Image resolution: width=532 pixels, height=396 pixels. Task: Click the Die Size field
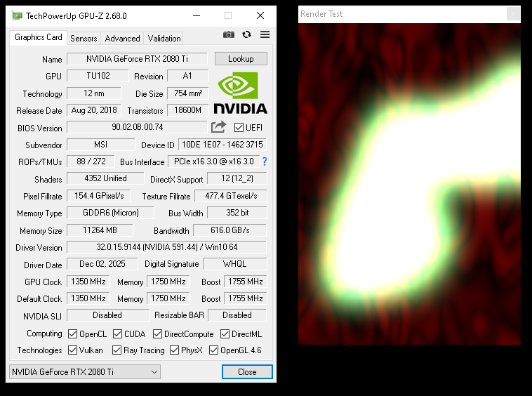click(187, 93)
